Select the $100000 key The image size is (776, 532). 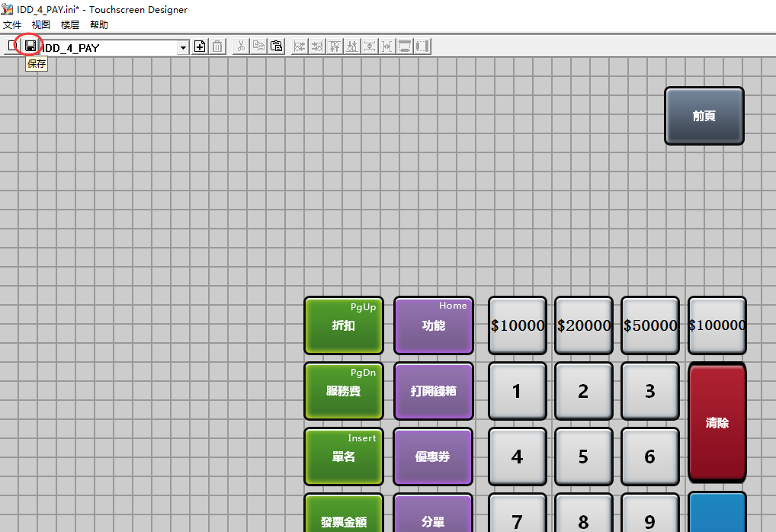coord(717,325)
